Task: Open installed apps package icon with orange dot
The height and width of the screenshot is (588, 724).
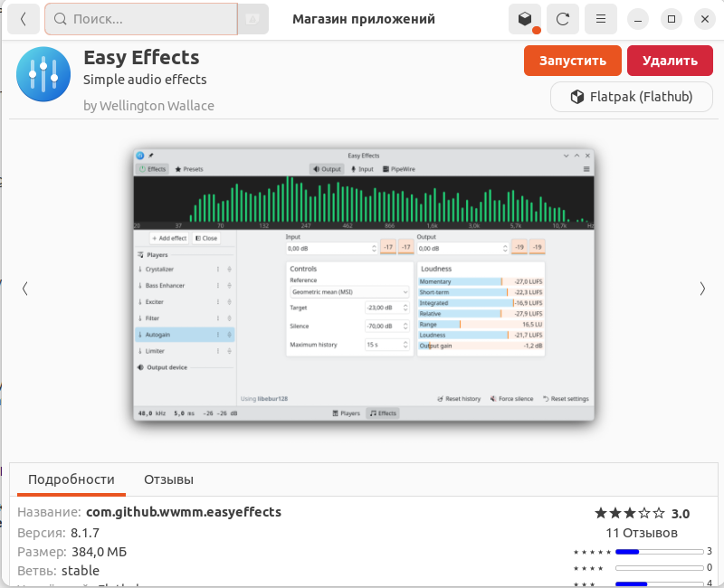Action: [x=525, y=19]
